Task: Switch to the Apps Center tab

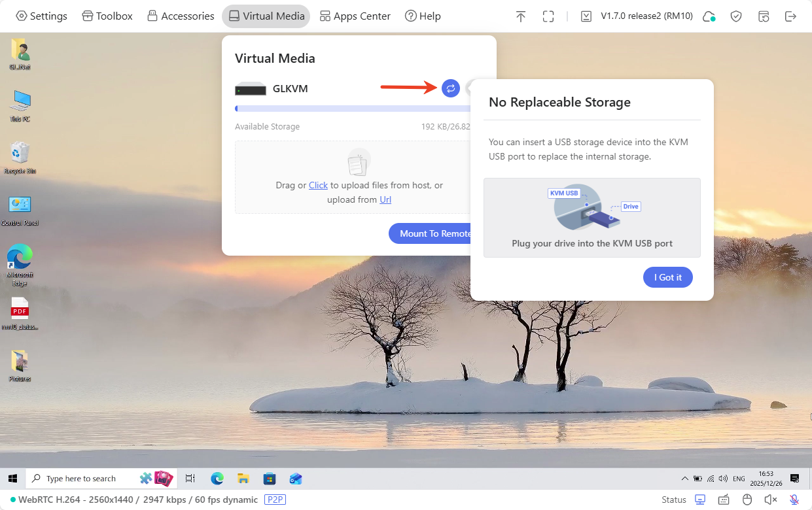Action: [x=355, y=16]
